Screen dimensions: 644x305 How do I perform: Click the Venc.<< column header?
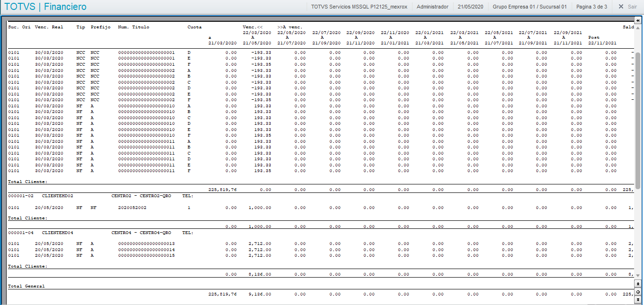tap(253, 27)
